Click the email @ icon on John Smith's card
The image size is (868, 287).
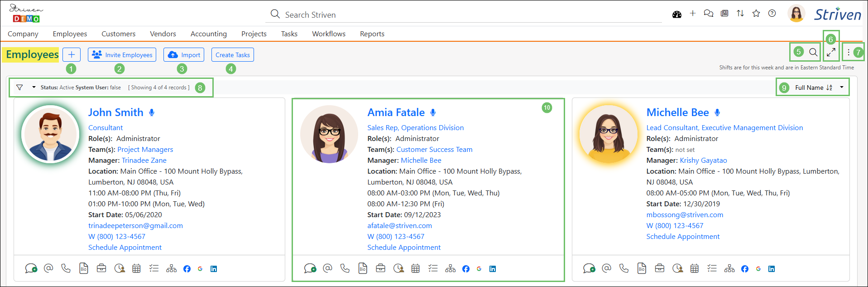pos(48,268)
